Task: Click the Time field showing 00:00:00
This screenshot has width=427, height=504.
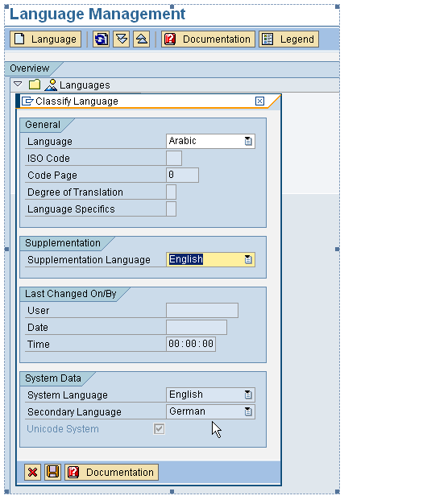Action: click(x=191, y=344)
